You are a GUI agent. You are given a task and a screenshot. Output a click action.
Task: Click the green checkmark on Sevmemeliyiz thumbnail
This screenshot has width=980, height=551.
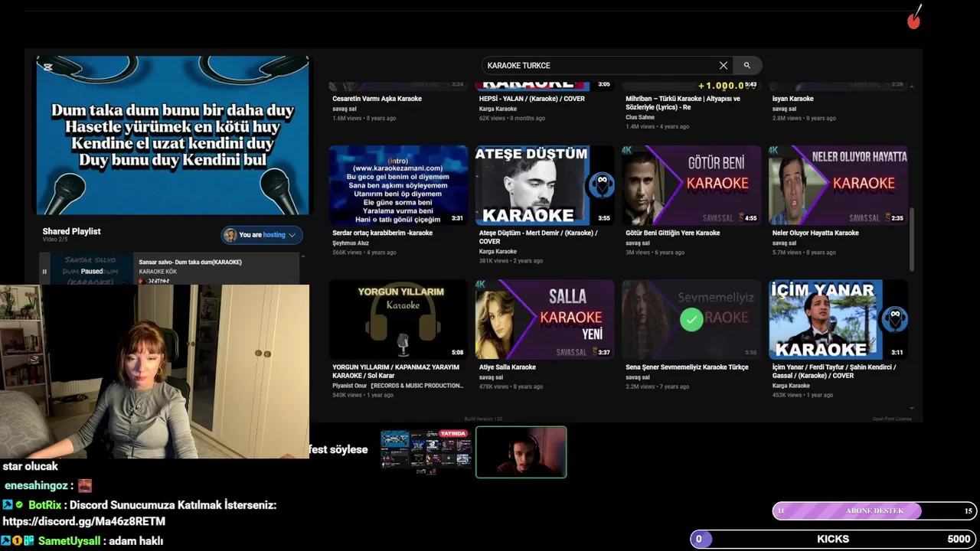[x=691, y=319]
